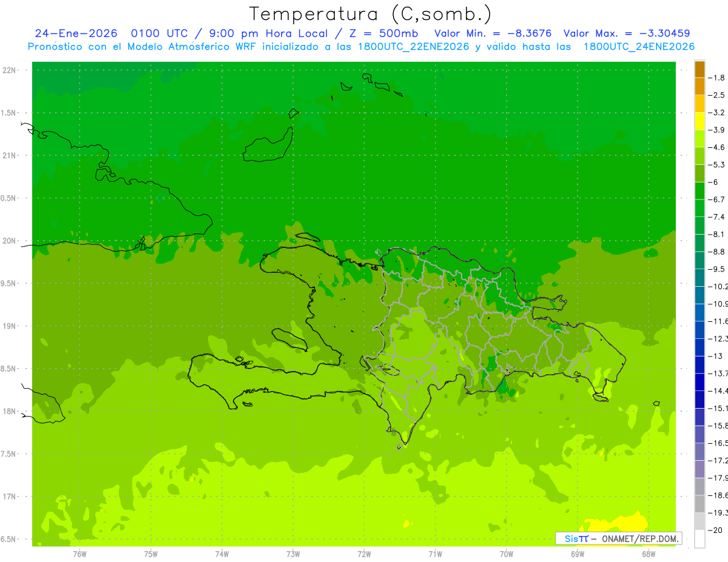This screenshot has width=728, height=562.
Task: Click the '71W' longitude label
Action: tap(435, 554)
